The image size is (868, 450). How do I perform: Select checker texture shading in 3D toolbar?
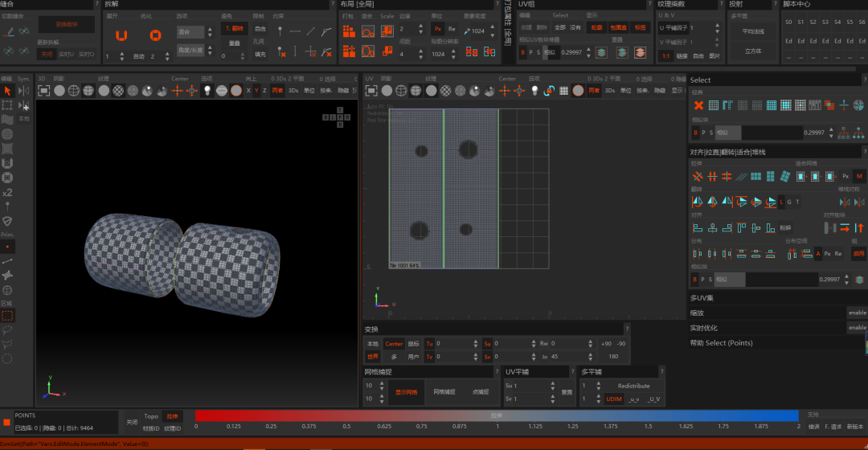tap(118, 91)
